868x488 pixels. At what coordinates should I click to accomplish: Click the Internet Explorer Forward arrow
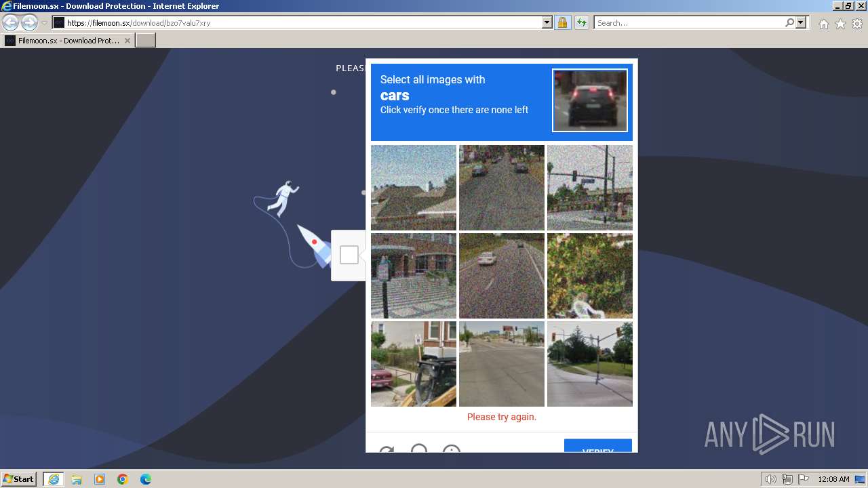pyautogui.click(x=29, y=23)
